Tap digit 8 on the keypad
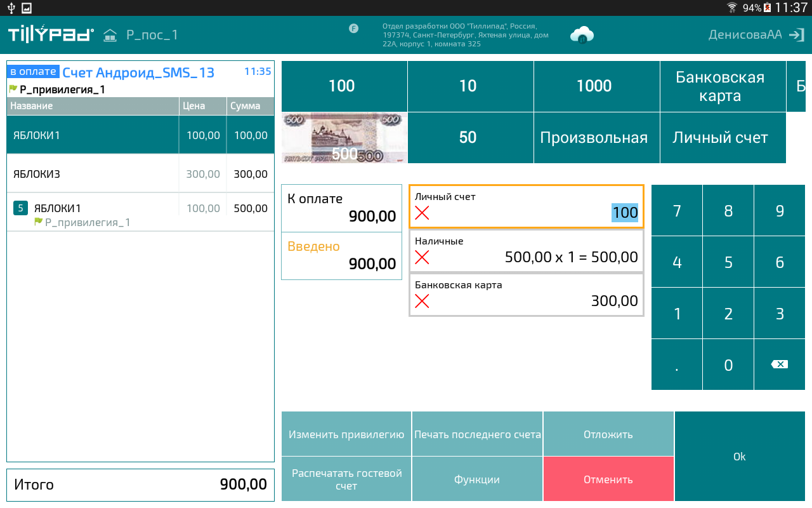Viewport: 812px width, 508px height. (728, 211)
